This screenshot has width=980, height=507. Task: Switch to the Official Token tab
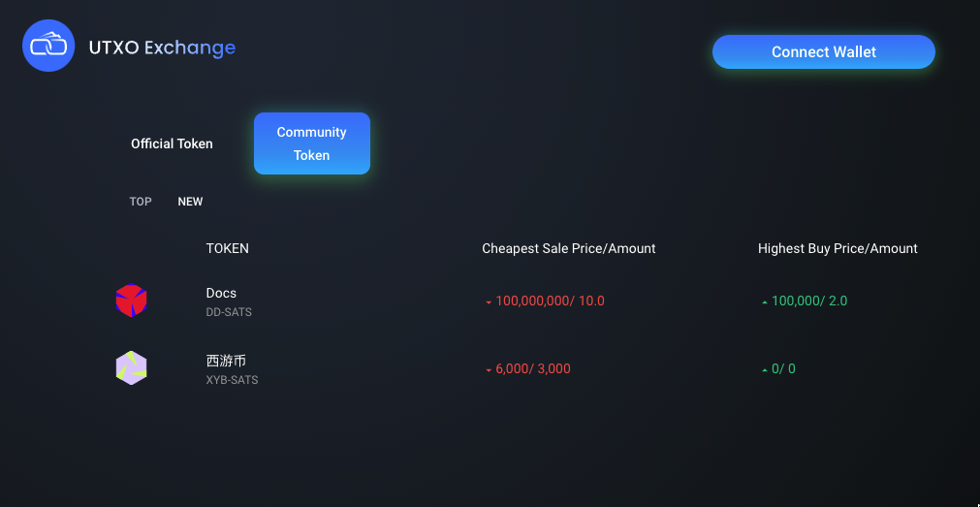pos(172,143)
